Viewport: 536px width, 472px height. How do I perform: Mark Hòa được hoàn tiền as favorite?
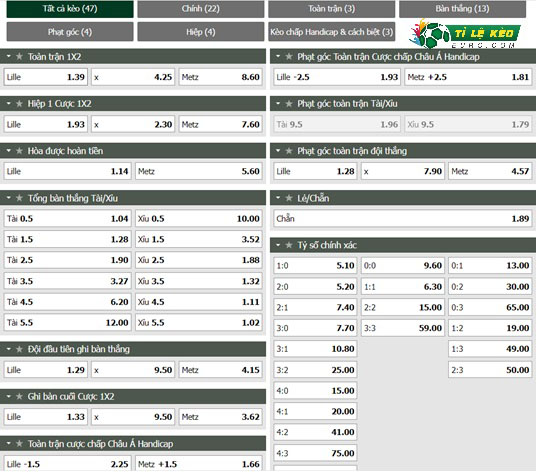click(19, 151)
